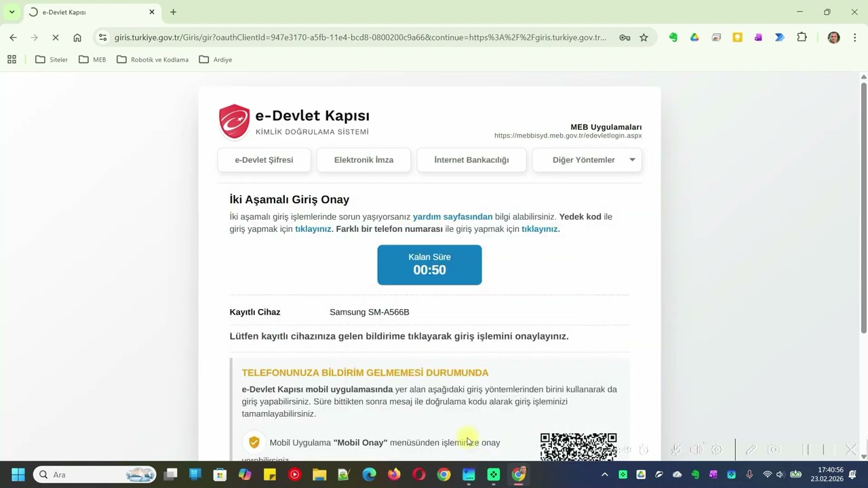The height and width of the screenshot is (488, 868).
Task: Open the pen annotation tool in recorder bar
Action: 751,449
